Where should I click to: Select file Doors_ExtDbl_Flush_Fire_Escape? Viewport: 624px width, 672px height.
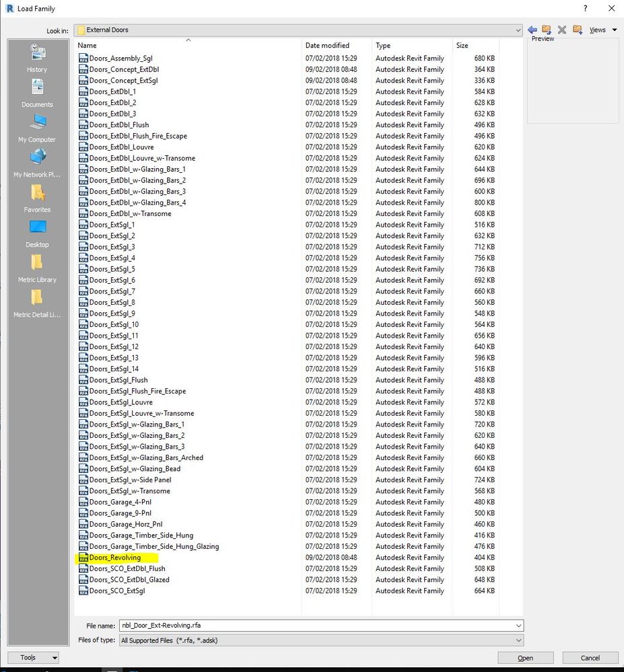point(138,136)
